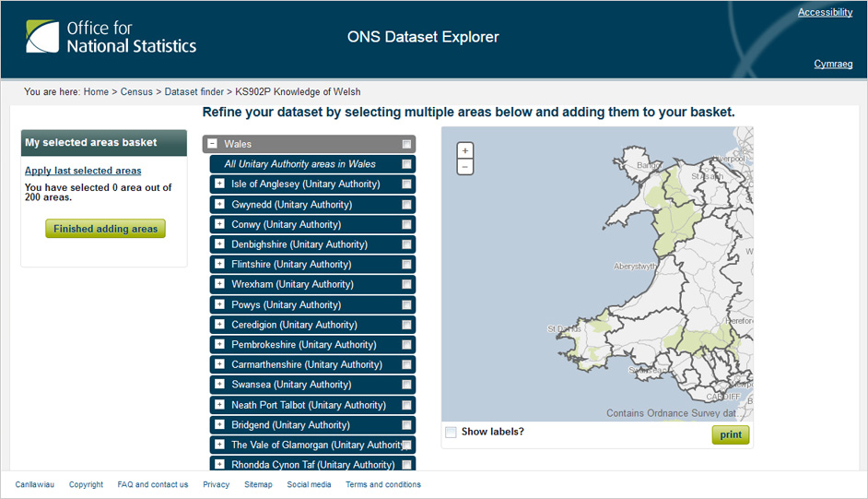This screenshot has height=499, width=868.
Task: Click Aberystwyth label on the map
Action: click(636, 267)
